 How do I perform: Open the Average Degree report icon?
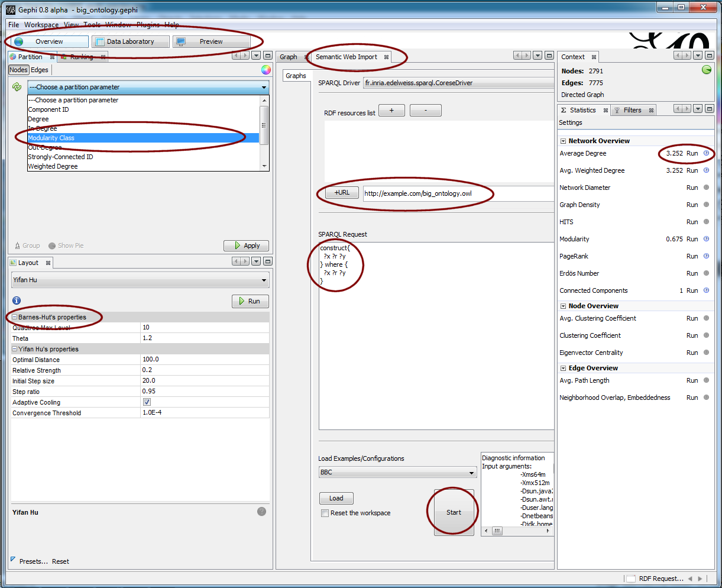706,153
